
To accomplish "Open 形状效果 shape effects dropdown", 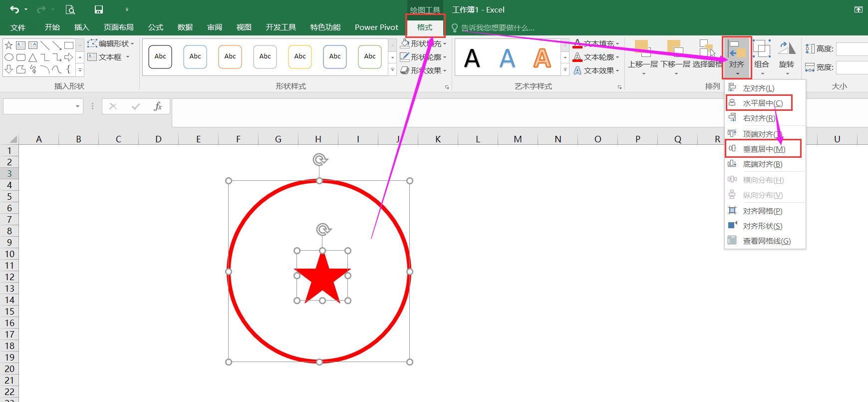I will (423, 70).
